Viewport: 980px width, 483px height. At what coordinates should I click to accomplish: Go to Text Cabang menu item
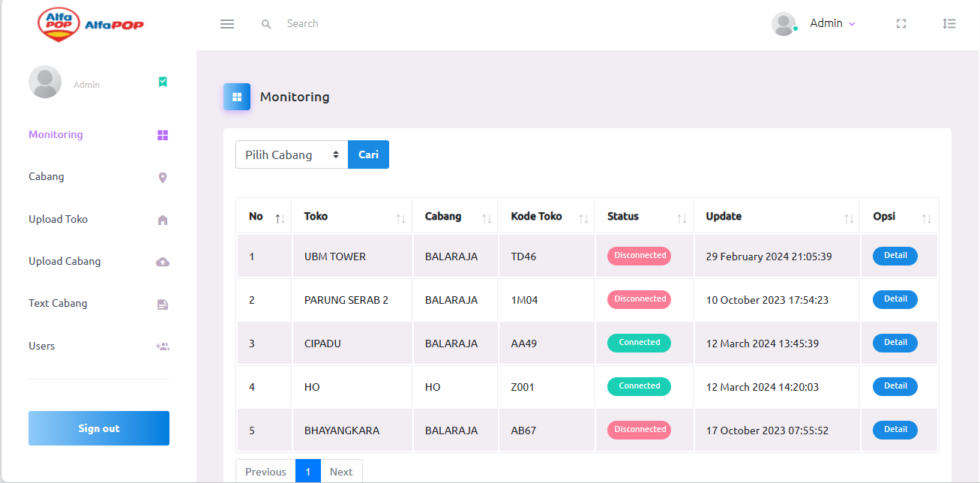(58, 304)
